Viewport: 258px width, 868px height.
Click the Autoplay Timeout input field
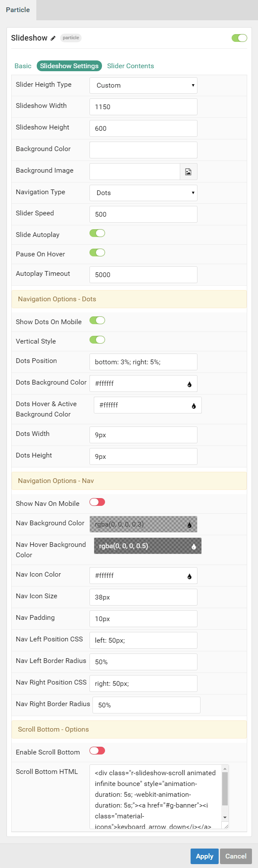[x=143, y=275]
